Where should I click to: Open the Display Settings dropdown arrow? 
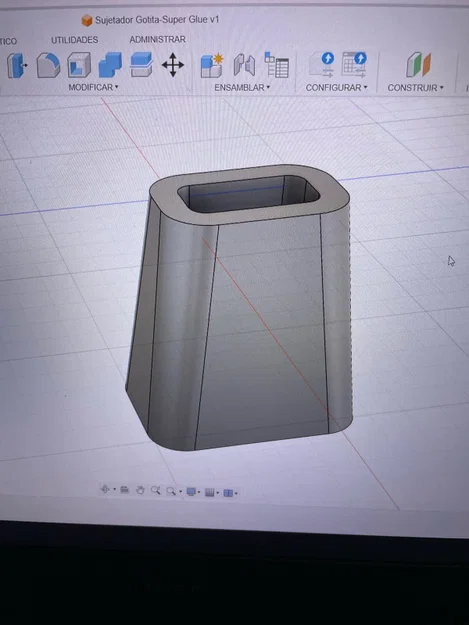tap(199, 492)
